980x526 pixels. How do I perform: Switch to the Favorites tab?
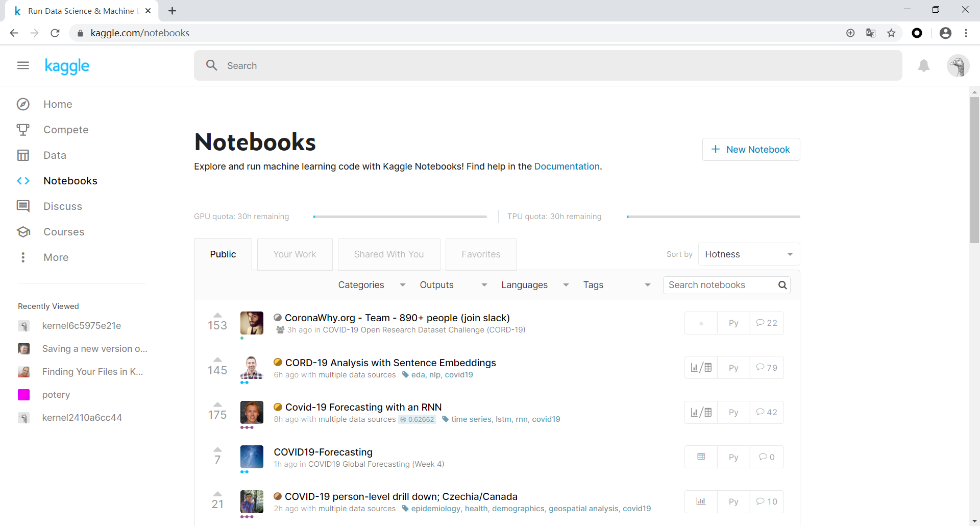point(481,254)
